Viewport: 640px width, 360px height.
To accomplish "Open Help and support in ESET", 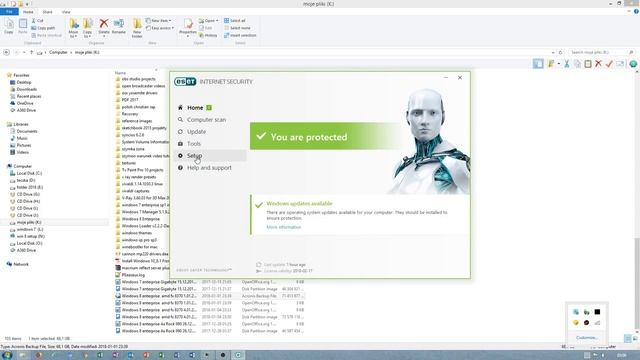I will [209, 168].
